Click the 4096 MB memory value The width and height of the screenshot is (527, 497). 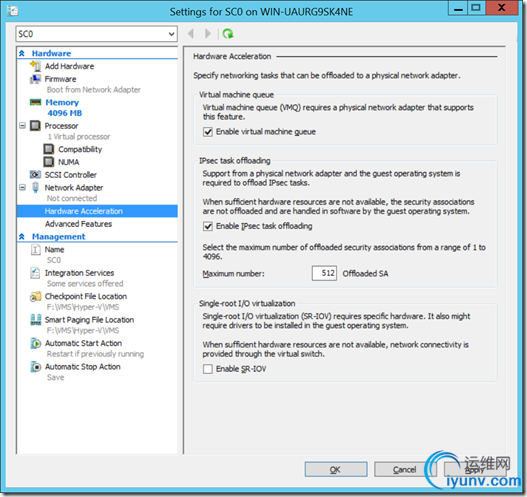(65, 113)
